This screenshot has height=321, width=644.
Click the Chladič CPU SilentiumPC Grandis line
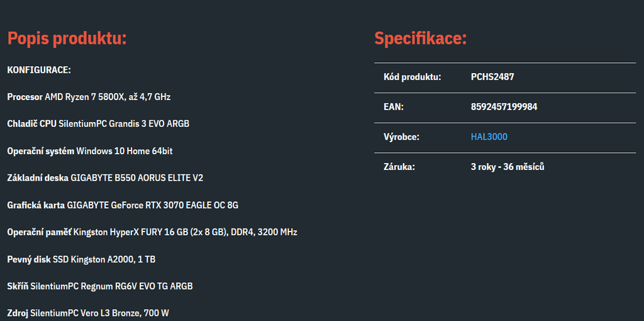[x=98, y=124]
